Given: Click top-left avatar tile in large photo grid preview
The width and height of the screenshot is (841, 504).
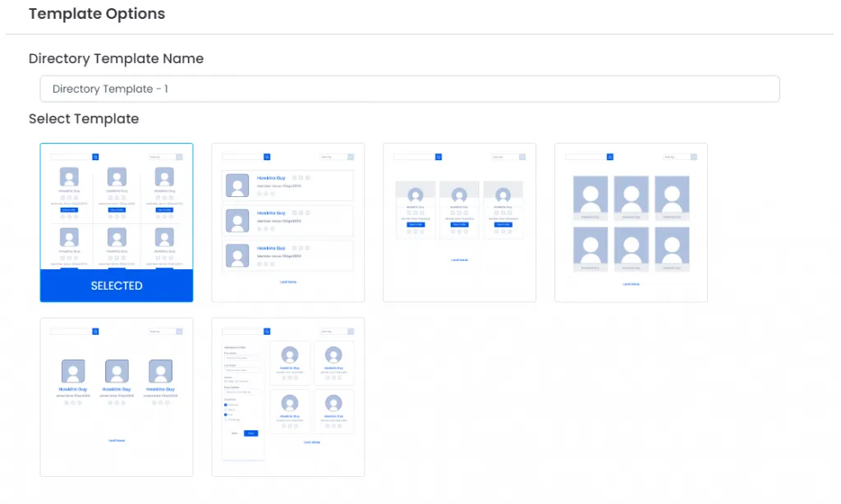Looking at the screenshot, I should [591, 199].
